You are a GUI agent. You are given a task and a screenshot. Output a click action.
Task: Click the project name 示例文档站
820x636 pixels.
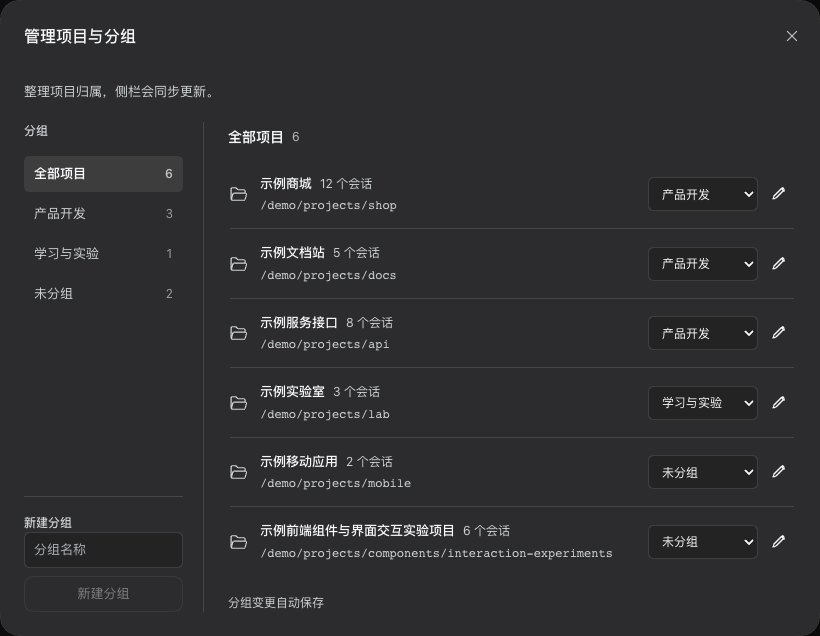[292, 253]
